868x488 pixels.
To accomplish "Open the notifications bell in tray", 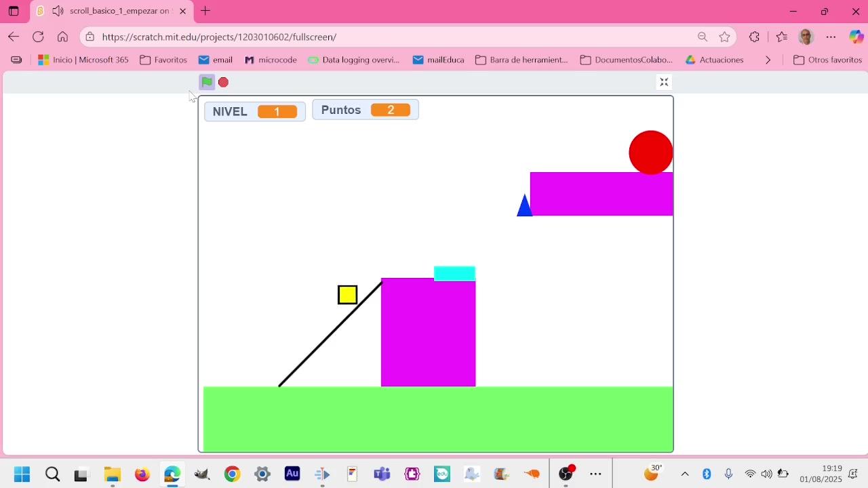I will pos(853,474).
